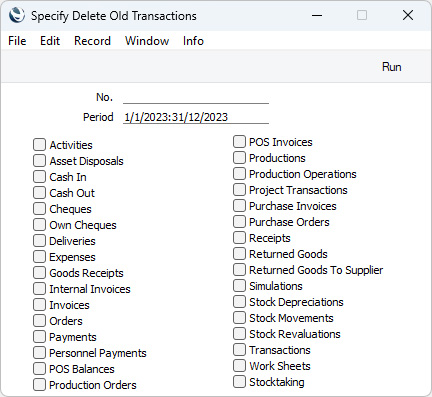Click the Run button
Image resolution: width=432 pixels, height=397 pixels.
(x=391, y=67)
